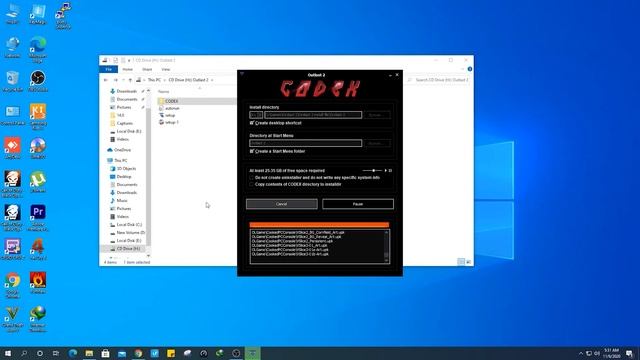Open Downloads in Quick access
The height and width of the screenshot is (360, 640).
point(127,91)
